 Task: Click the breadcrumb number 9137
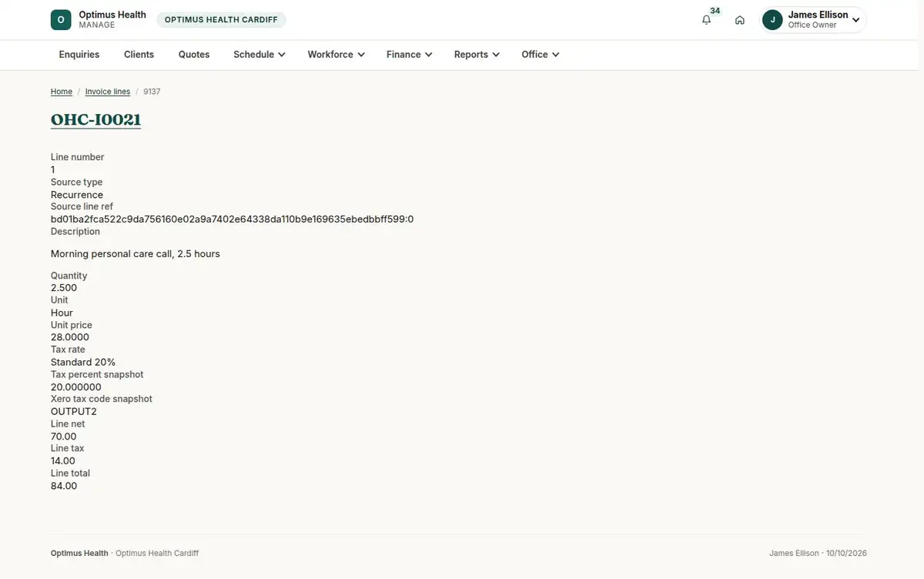152,92
